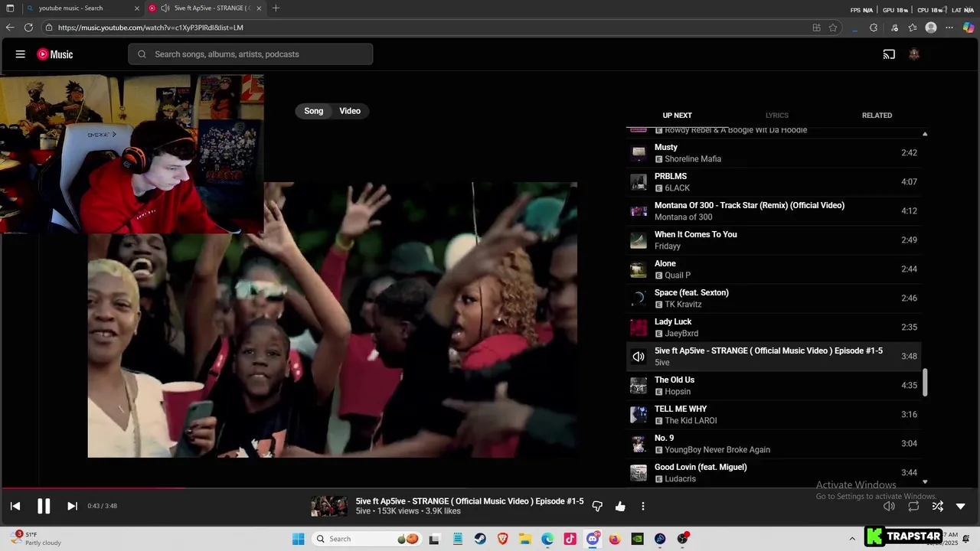Pause the current song
Viewport: 980px width, 551px height.
[x=44, y=506]
